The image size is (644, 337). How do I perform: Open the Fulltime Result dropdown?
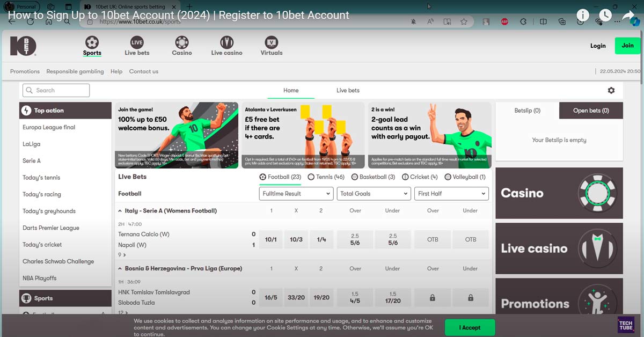(296, 194)
